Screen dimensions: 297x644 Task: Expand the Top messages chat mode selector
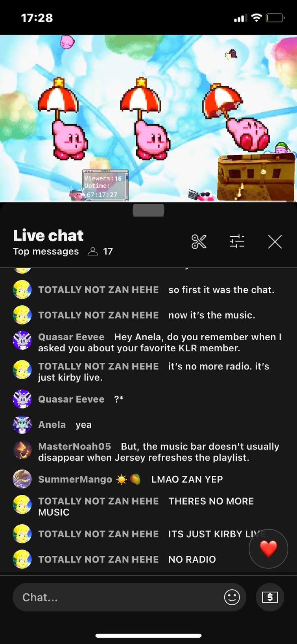click(x=46, y=251)
